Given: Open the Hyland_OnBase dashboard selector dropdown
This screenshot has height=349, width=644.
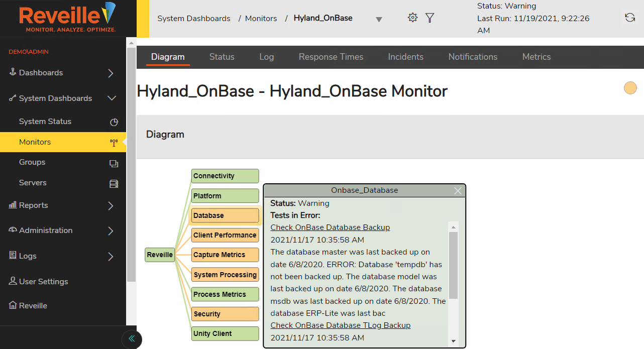Looking at the screenshot, I should pyautogui.click(x=378, y=18).
